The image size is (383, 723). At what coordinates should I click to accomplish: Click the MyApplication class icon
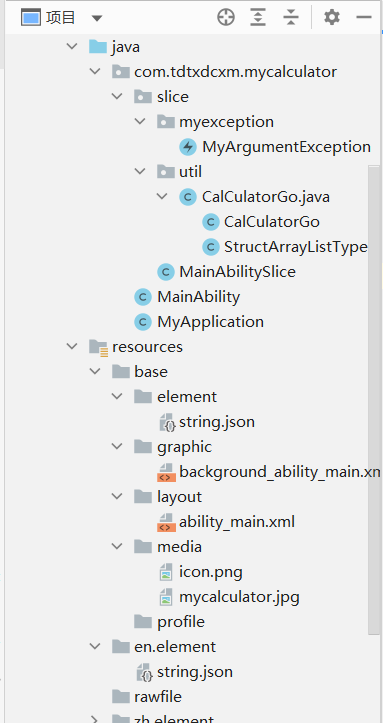point(143,322)
